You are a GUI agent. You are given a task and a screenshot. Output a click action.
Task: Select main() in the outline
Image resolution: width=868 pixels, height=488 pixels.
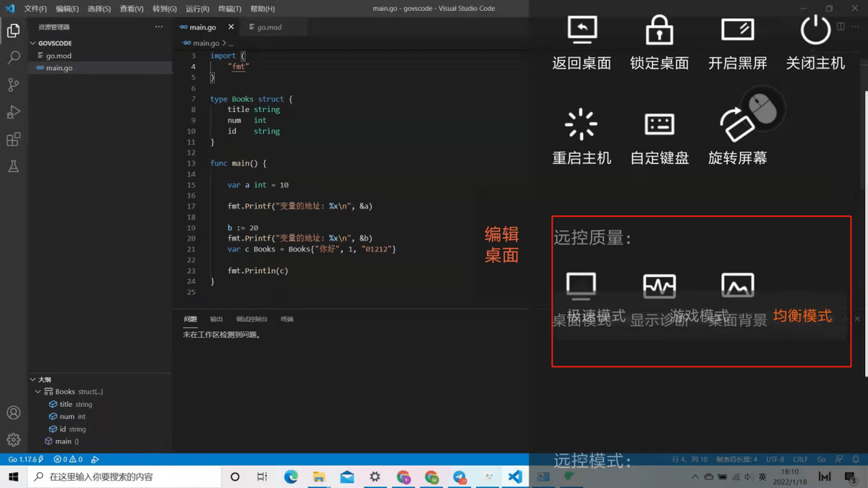(x=100, y=441)
